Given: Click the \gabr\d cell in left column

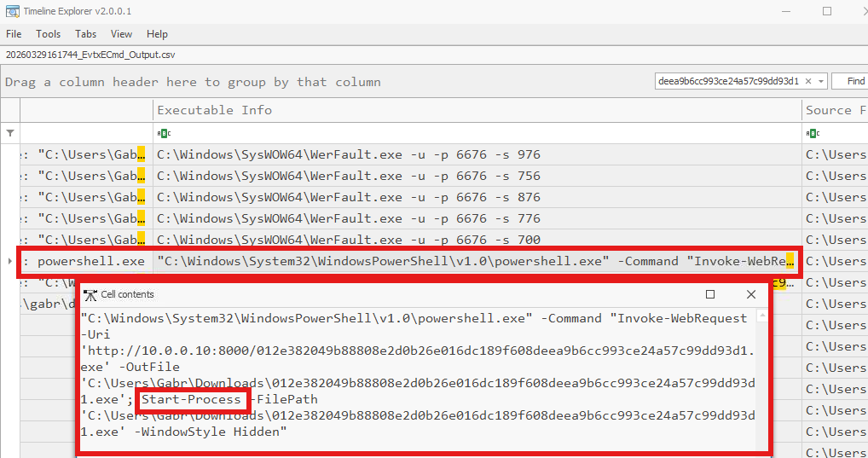Looking at the screenshot, I should (48, 304).
